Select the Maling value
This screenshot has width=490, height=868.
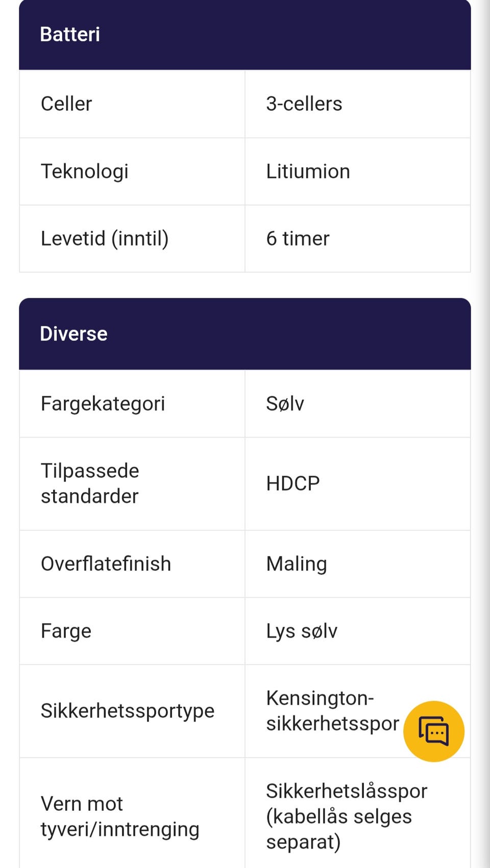(x=297, y=564)
